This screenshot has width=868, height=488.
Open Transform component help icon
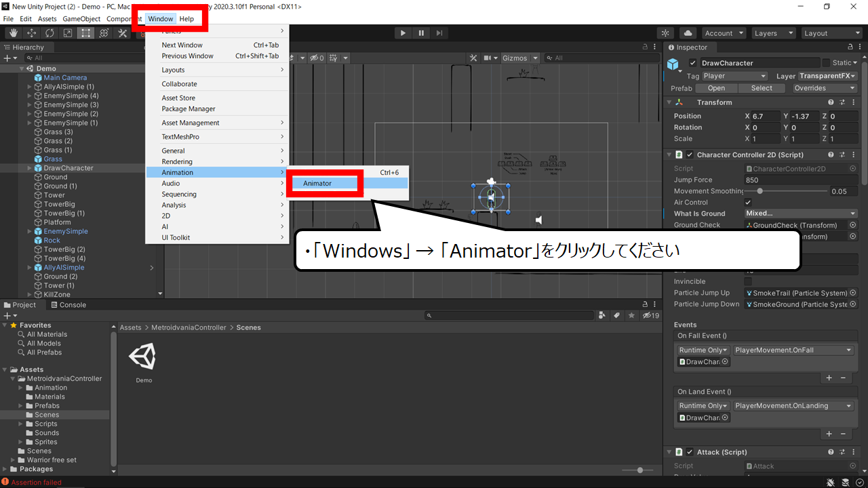point(831,102)
